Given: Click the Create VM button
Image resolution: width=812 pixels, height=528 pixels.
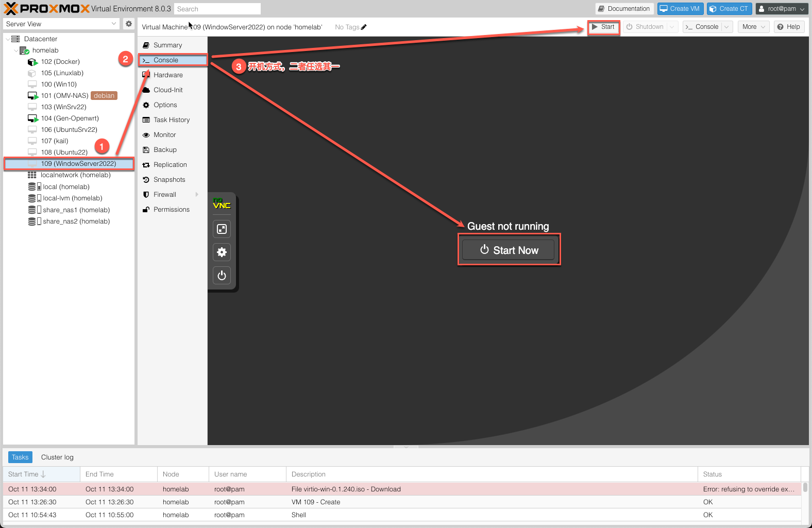Looking at the screenshot, I should point(680,9).
